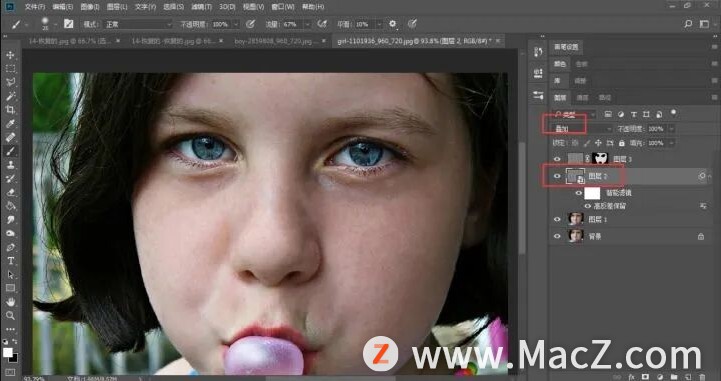Select the Hand tool
Image resolution: width=721 pixels, height=381 pixels.
coord(10,302)
